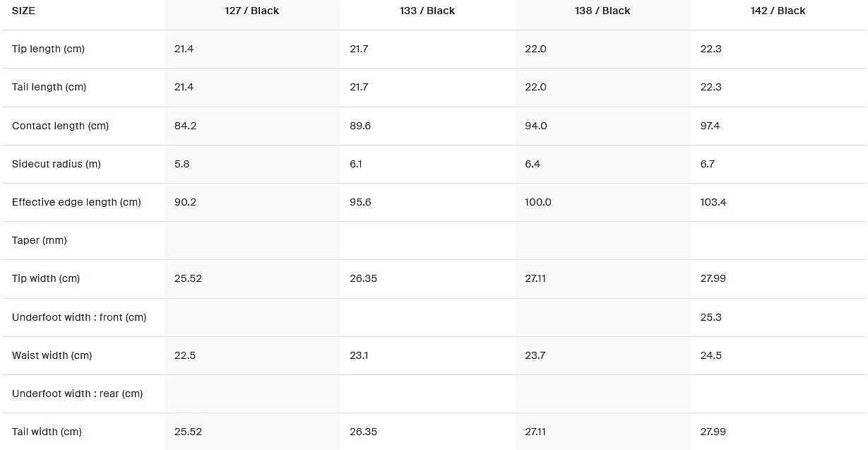Image resolution: width=868 pixels, height=450 pixels.
Task: Click the Taper (mm) row label
Action: click(40, 240)
